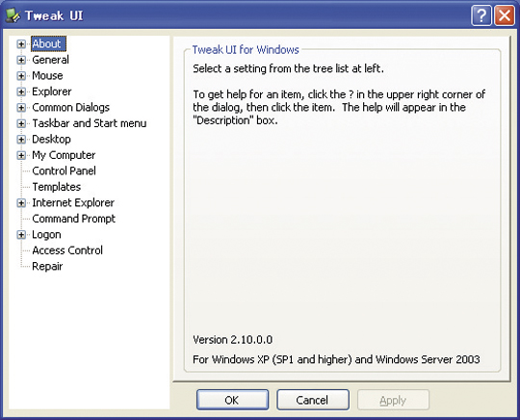520x420 pixels.
Task: Click the Version 2.10.0.0 text
Action: coord(232,340)
